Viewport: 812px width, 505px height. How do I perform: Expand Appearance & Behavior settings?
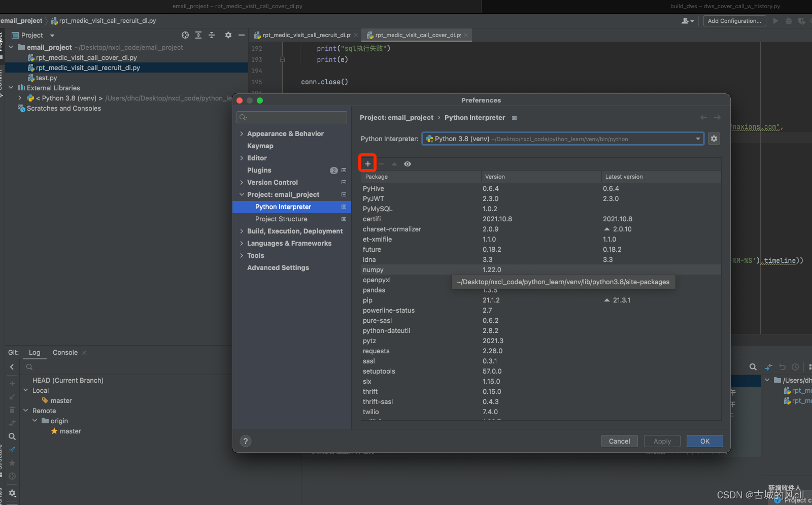[242, 133]
